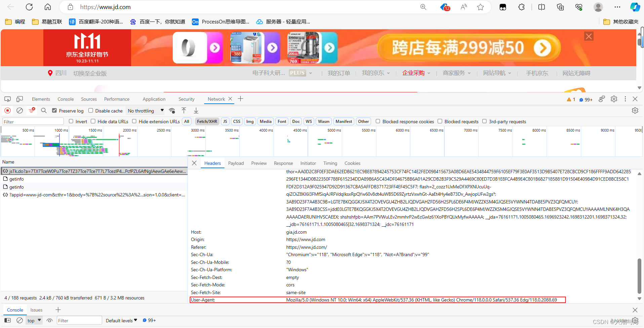Viewport: 644px width, 328px height.
Task: Open network conditions settings
Action: (x=172, y=110)
